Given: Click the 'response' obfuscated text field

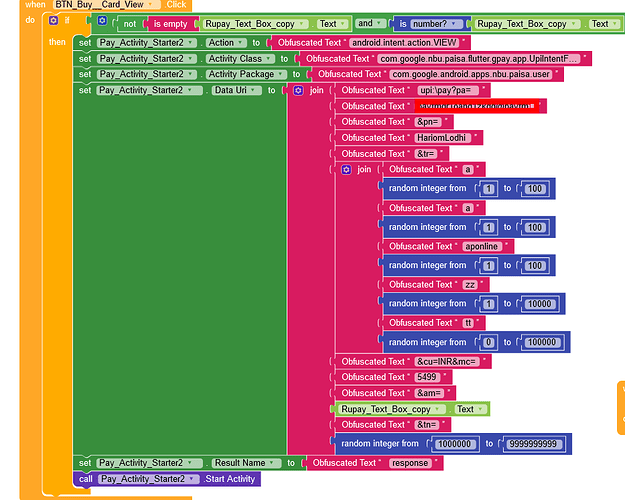Looking at the screenshot, I should 410,463.
